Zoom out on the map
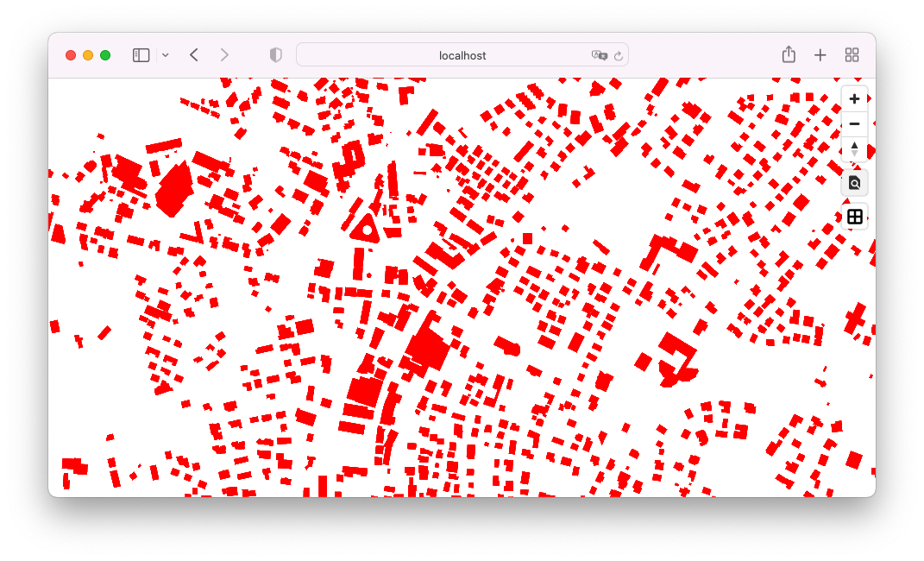 pos(854,123)
